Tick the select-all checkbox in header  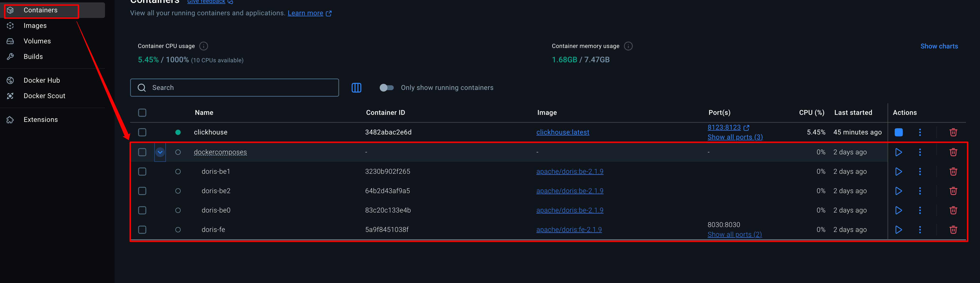[142, 113]
